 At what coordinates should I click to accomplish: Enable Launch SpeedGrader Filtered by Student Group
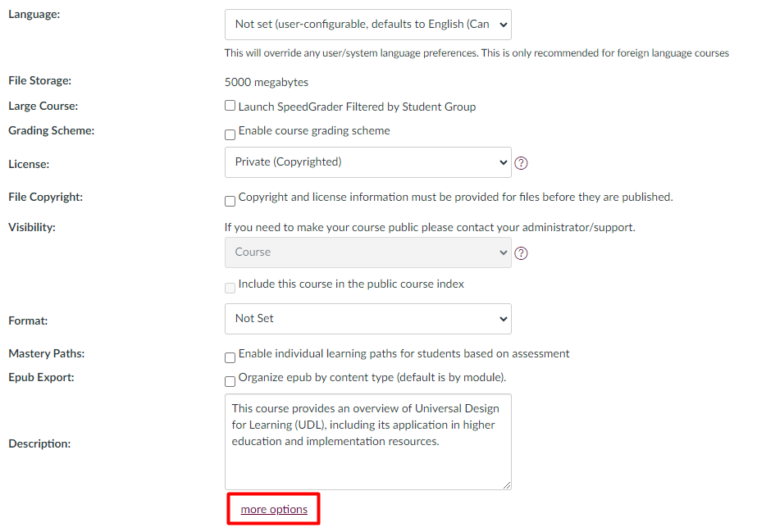pos(230,106)
